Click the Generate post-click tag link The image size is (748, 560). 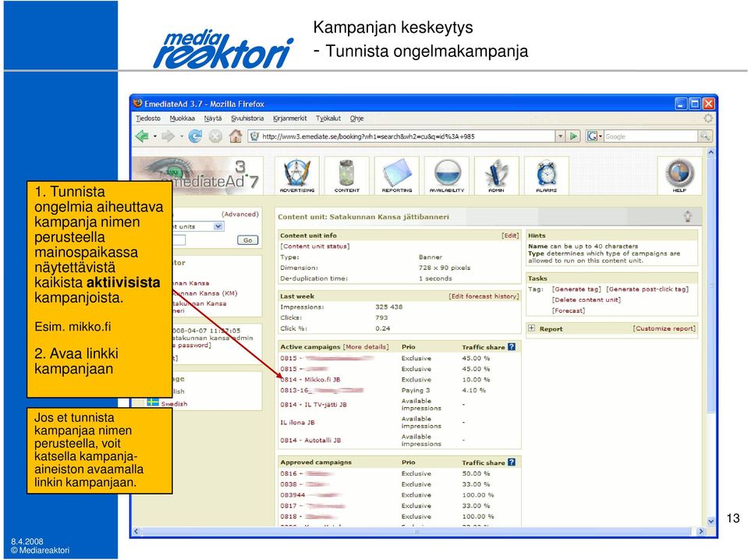[647, 289]
